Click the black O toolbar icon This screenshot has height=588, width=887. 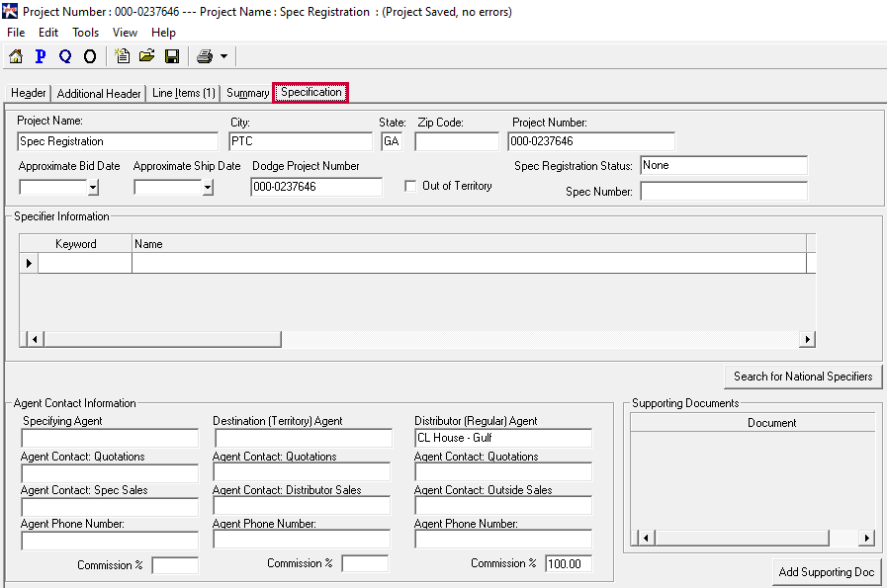(90, 56)
